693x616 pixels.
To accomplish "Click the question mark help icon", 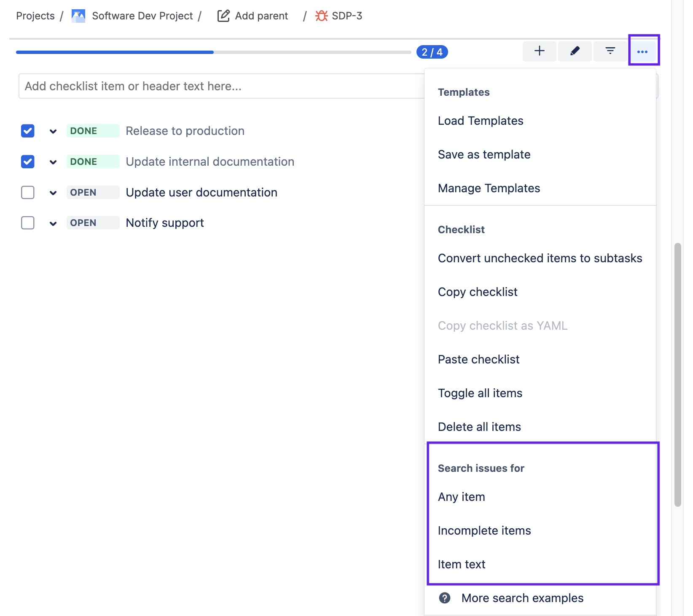I will pos(444,598).
